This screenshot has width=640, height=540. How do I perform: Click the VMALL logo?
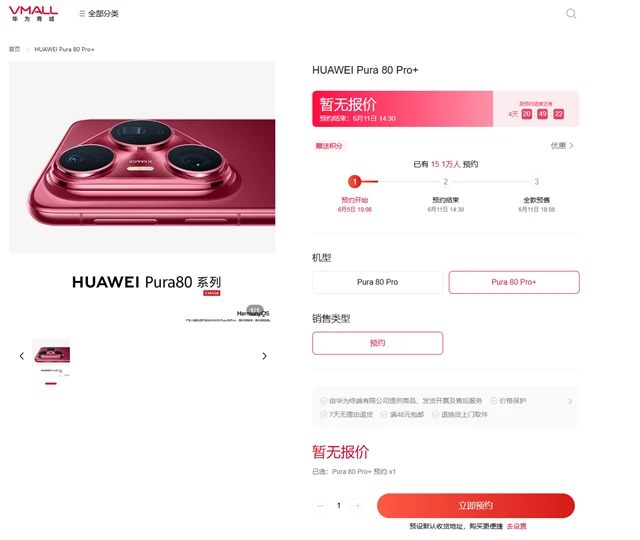tap(33, 13)
